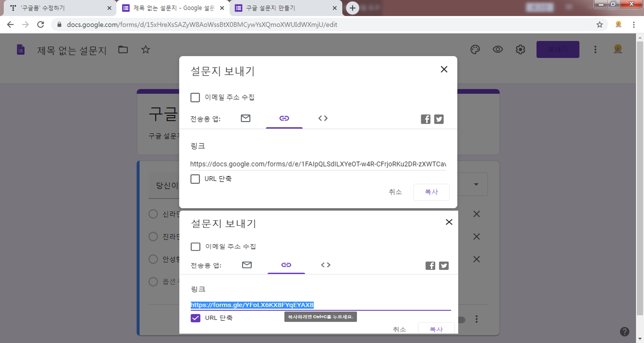This screenshot has height=343, width=644.
Task: Go back with the browser back arrow
Action: coord(10,24)
